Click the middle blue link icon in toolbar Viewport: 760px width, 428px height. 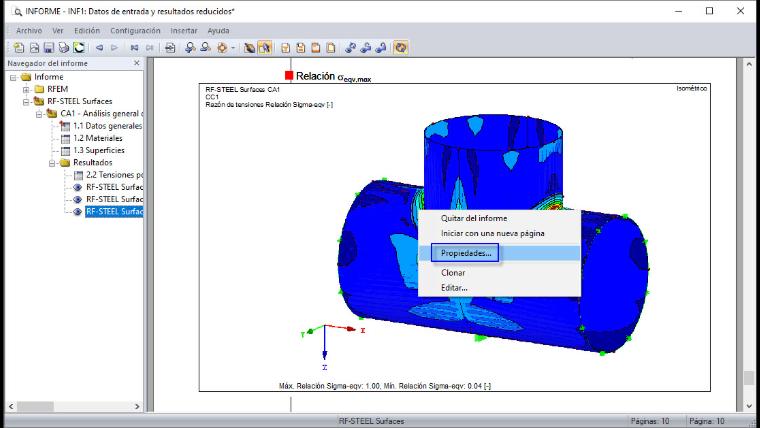[x=366, y=48]
